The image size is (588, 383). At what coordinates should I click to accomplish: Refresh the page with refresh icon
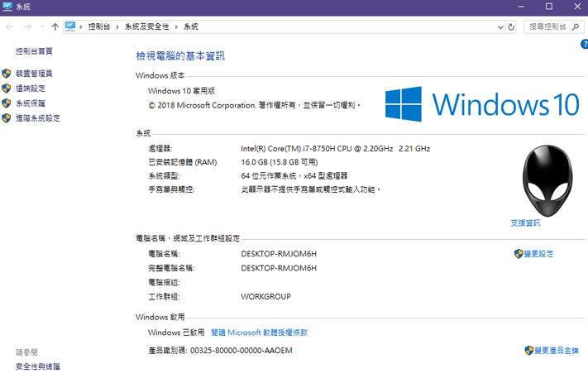coord(511,27)
